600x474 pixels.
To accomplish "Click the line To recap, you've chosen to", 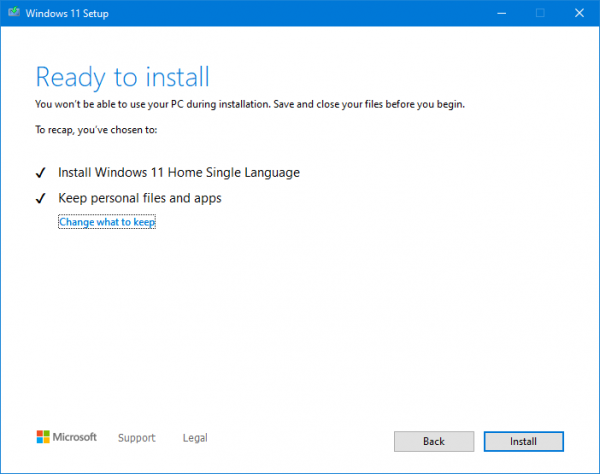I will pos(96,130).
